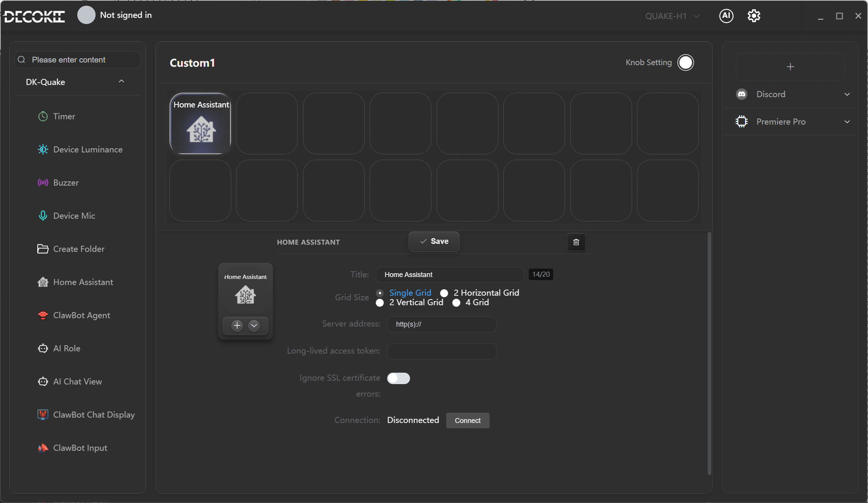Viewport: 868px width, 503px height.
Task: Expand the Discord plugin section
Action: coord(847,94)
